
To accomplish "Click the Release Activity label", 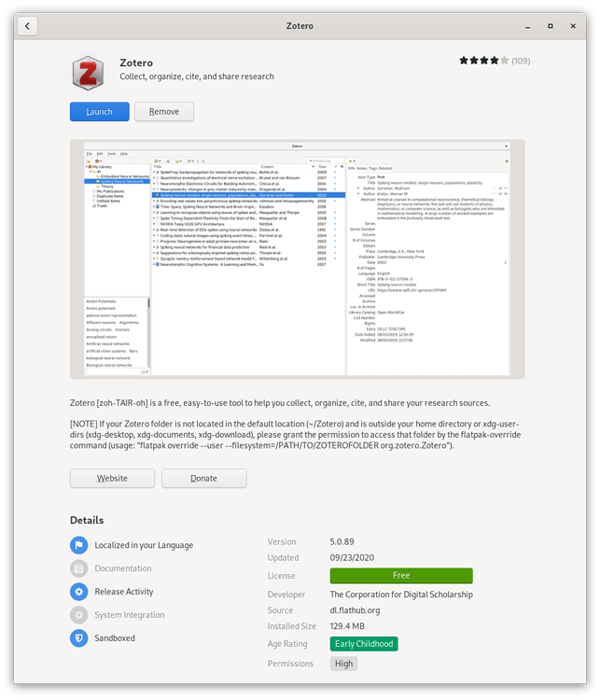I will [124, 592].
